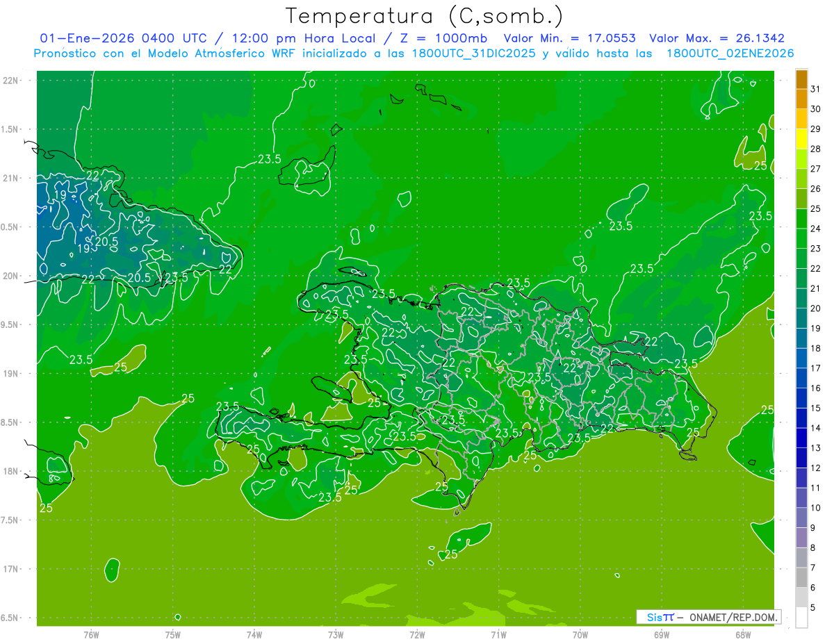Select the date text '01-Ene-2026 0400 UTC'
The image size is (834, 644).
tap(123, 38)
